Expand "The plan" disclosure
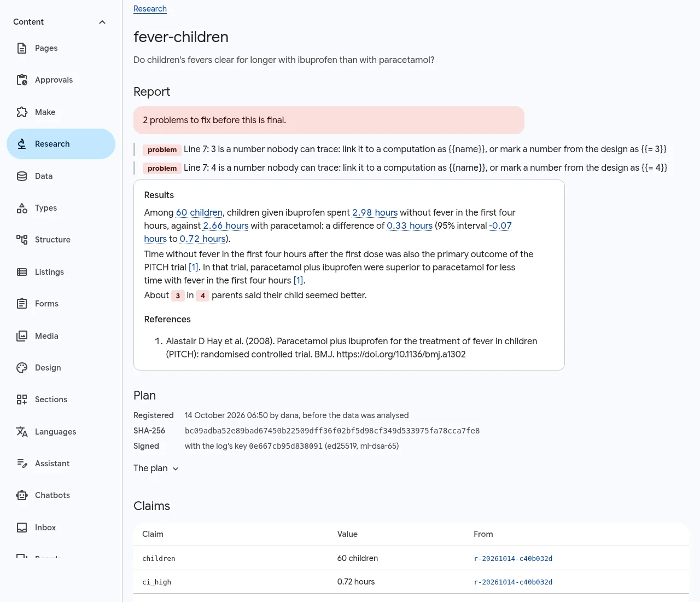Screen dimensions: 700x602 click(x=156, y=468)
